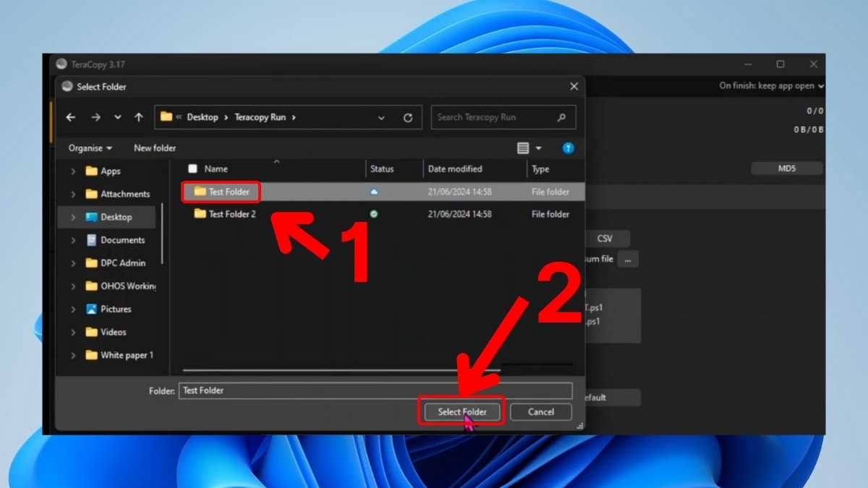This screenshot has width=868, height=488.
Task: Go back with the left arrow
Action: (71, 117)
